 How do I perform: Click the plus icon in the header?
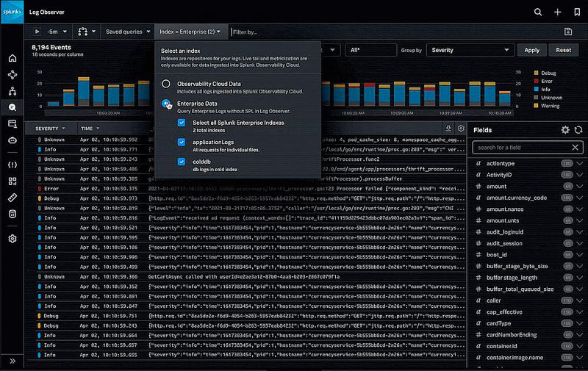tap(558, 12)
